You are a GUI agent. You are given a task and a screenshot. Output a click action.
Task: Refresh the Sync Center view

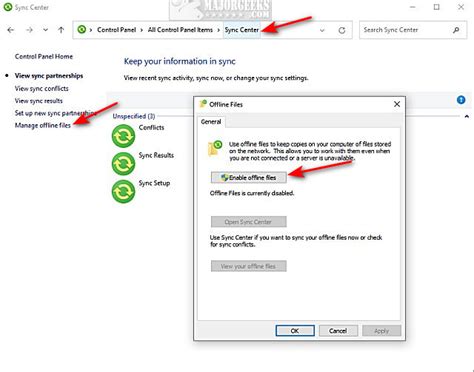pos(342,30)
